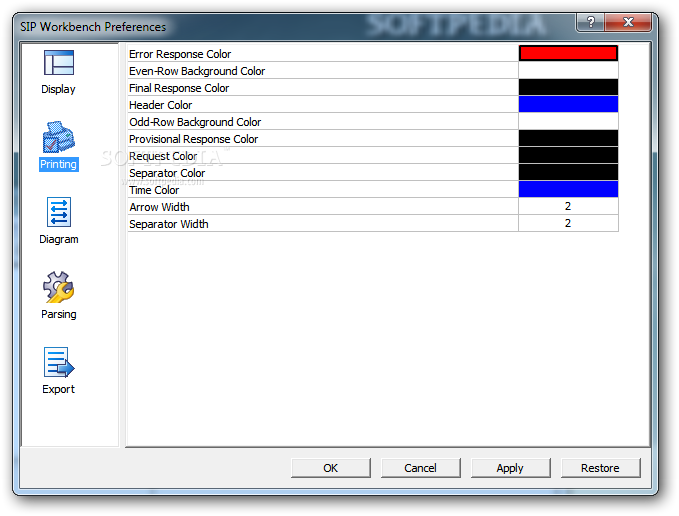Screen dimensions: 679x516
Task: Change the blue Header Color swatch
Action: click(568, 104)
